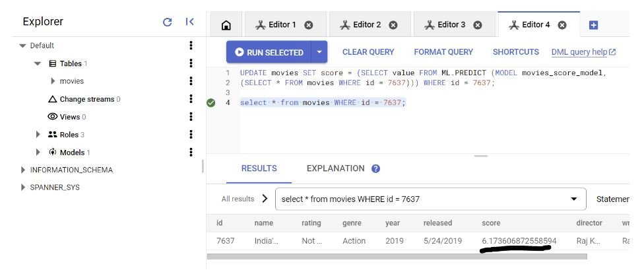Open the DML query help link
The width and height of the screenshot is (644, 276).
[x=583, y=52]
